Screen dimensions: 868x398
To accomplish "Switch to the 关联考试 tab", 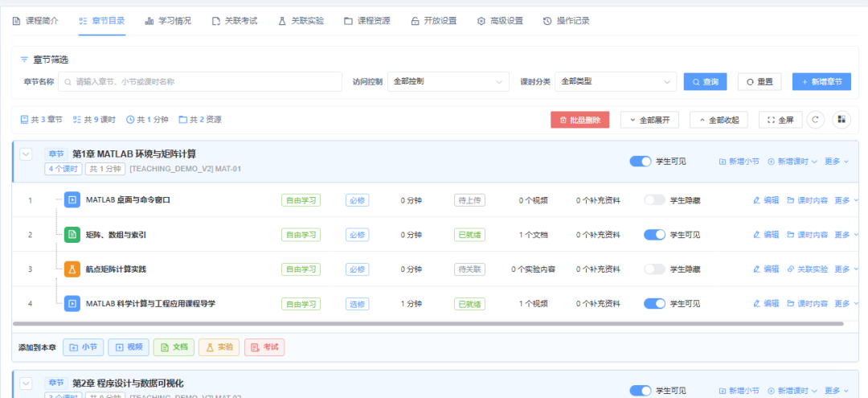I will [235, 21].
